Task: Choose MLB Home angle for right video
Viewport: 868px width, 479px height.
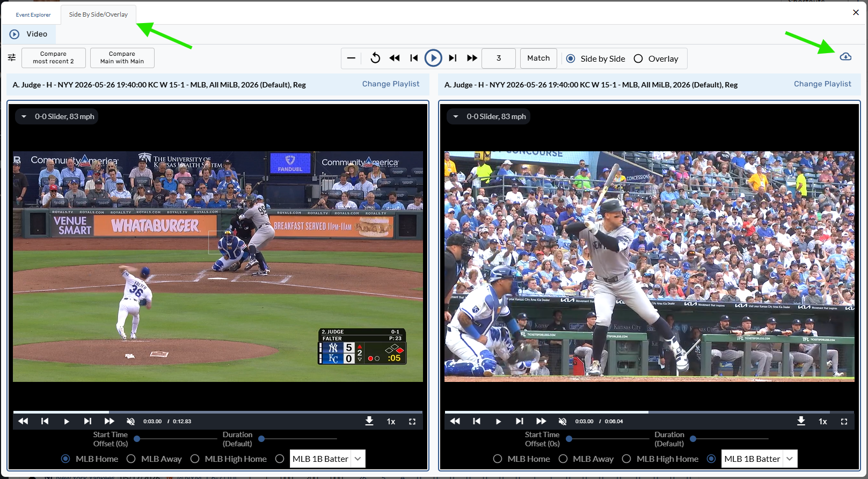Action: [x=498, y=459]
